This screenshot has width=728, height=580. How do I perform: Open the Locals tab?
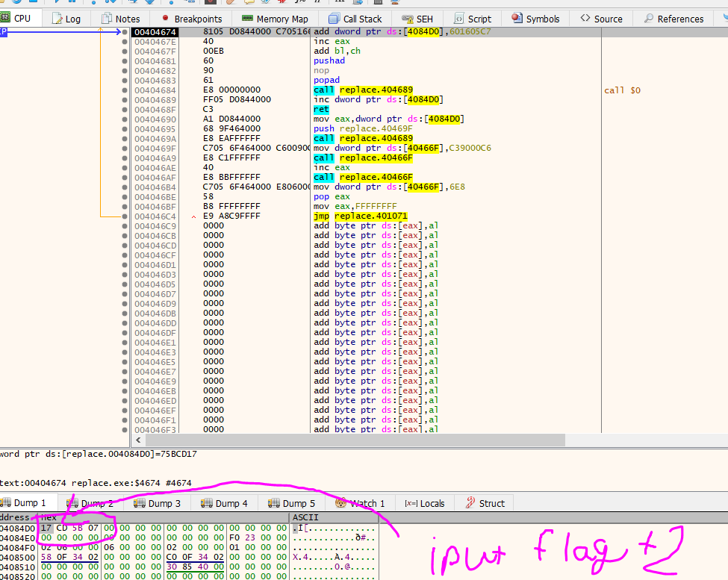coord(424,503)
